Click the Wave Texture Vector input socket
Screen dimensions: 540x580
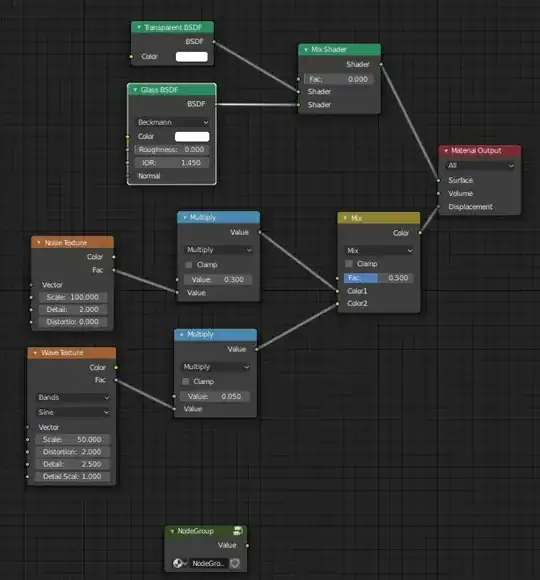click(28, 427)
